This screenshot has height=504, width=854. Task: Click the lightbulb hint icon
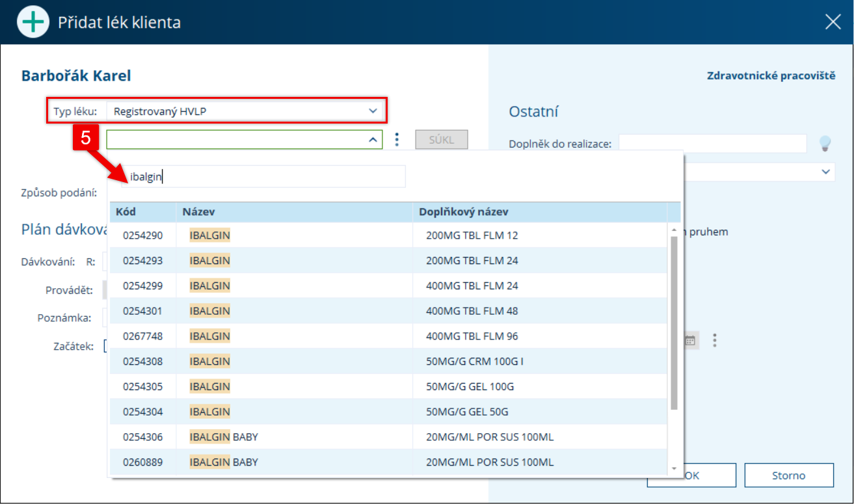tap(825, 143)
